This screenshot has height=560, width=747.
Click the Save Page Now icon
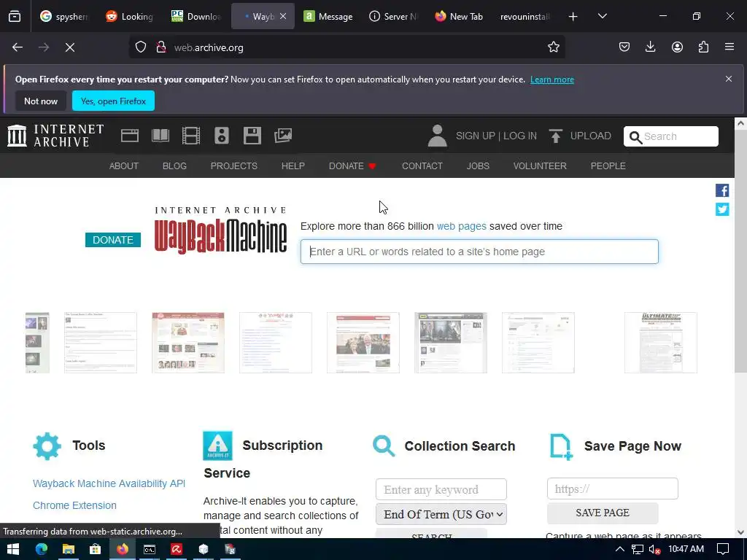pyautogui.click(x=561, y=447)
